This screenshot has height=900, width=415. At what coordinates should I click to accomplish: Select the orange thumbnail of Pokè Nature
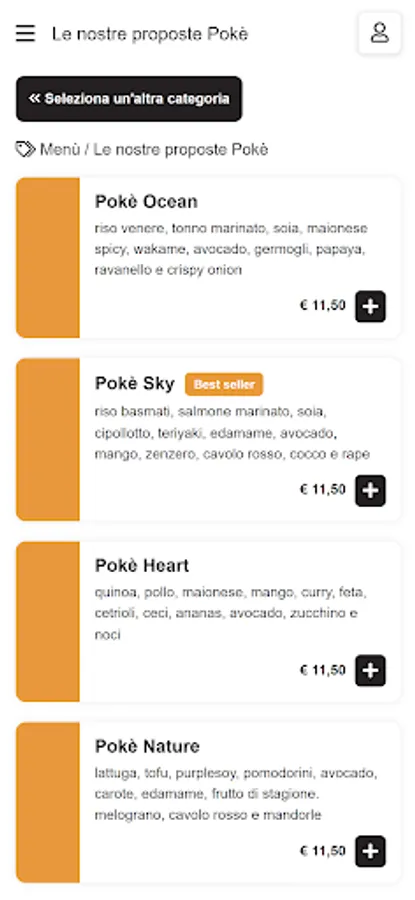(x=48, y=802)
